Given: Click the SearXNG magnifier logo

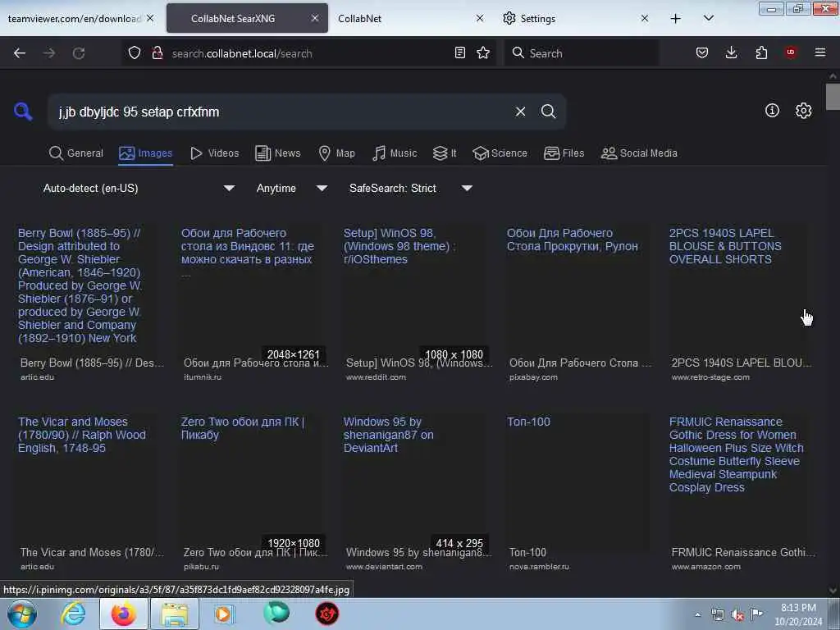Looking at the screenshot, I should pos(23,112).
